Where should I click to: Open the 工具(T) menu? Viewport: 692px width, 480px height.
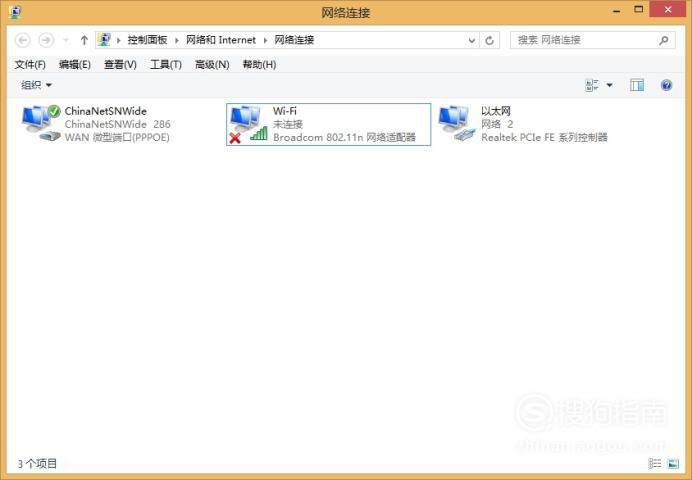[166, 64]
